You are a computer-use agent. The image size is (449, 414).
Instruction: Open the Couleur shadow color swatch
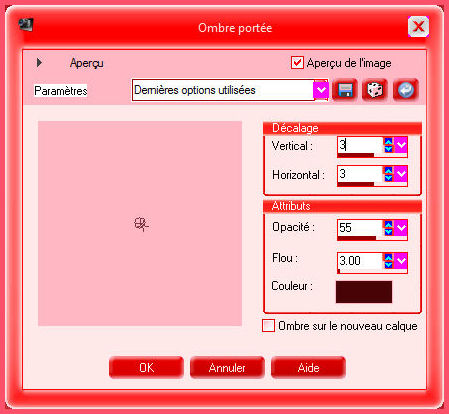pos(364,292)
